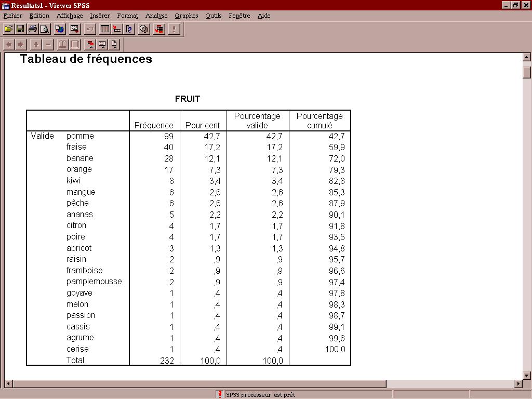Open the Dialog Recall toolbar icon
The image size is (532, 399).
coord(75,29)
